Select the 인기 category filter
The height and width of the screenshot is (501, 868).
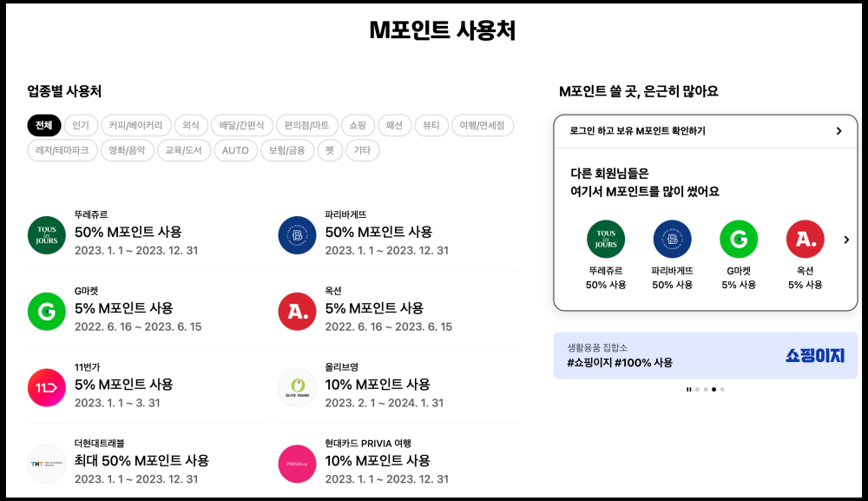click(81, 125)
